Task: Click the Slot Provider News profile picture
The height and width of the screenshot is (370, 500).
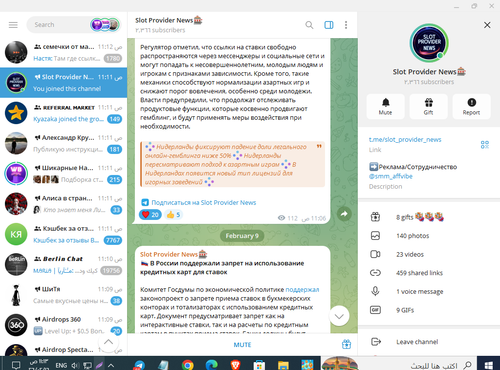Action: pyautogui.click(x=429, y=43)
